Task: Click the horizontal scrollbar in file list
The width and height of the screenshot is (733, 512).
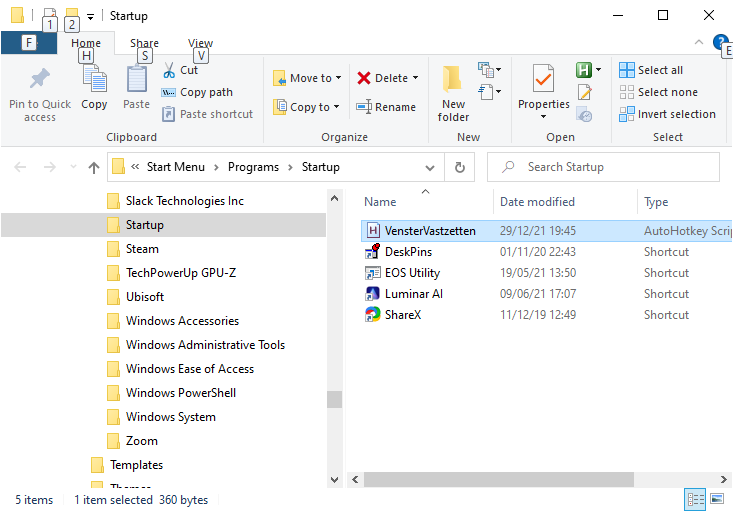Action: [x=499, y=480]
